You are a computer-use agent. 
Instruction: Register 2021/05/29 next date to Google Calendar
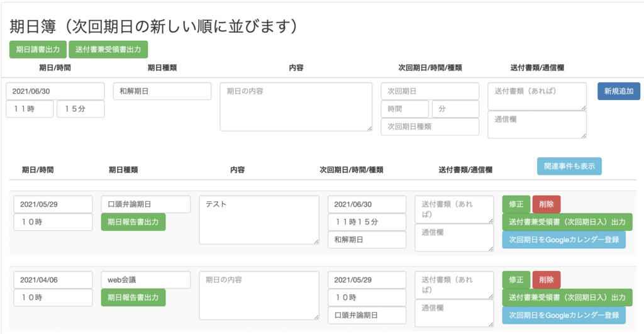563,315
